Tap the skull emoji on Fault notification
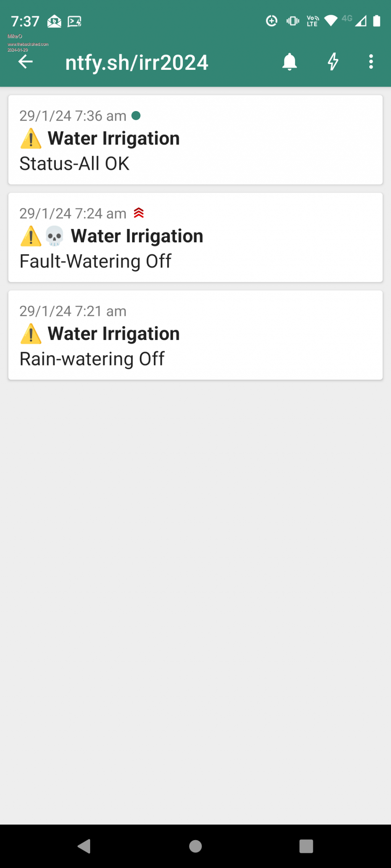 point(55,236)
